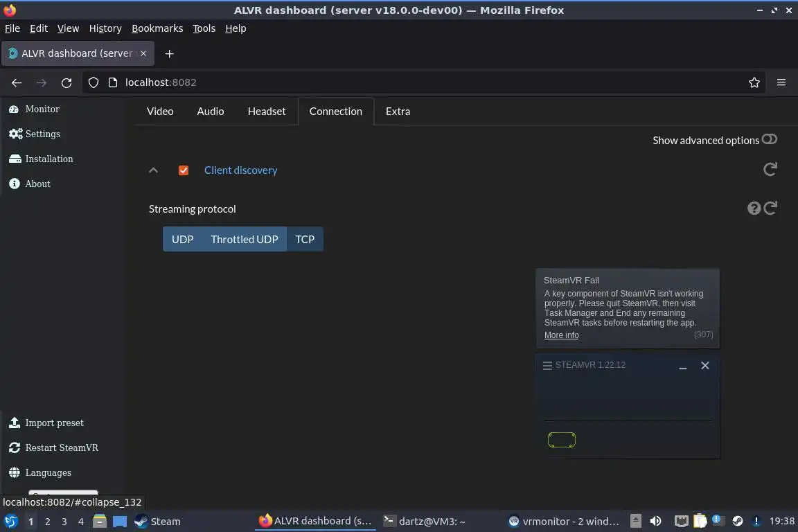Click the show desktop taskbar icon
Screen dimensions: 798x532
click(120, 522)
